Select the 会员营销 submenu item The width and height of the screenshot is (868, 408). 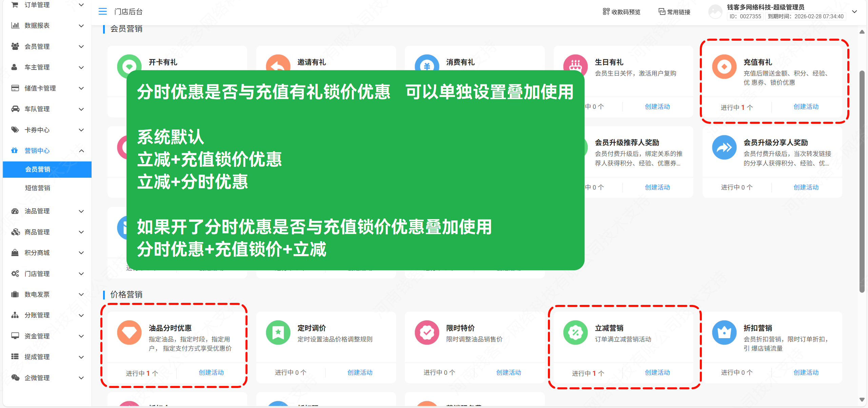click(38, 169)
